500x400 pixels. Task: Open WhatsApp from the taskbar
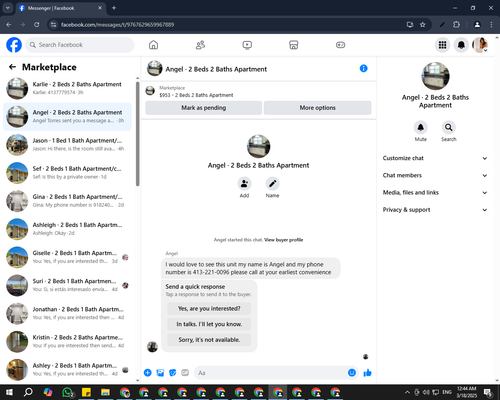67,392
